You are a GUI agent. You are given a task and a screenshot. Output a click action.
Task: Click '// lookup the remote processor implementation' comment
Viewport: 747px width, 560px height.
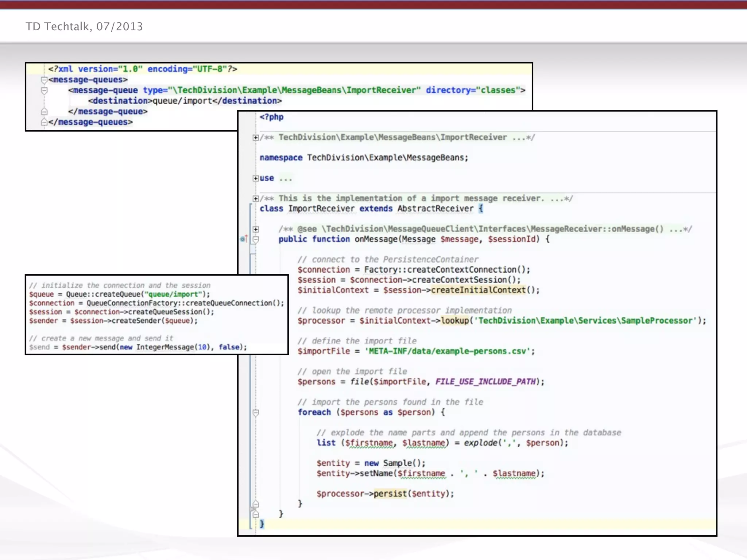click(x=405, y=311)
